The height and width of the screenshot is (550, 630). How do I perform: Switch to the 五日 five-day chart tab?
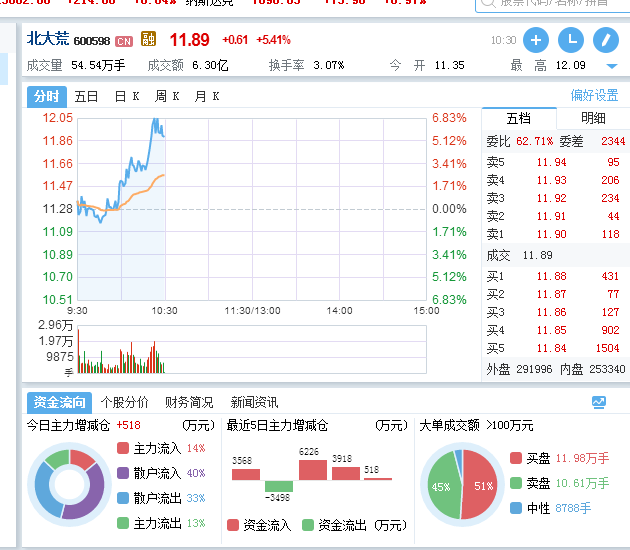[87, 96]
